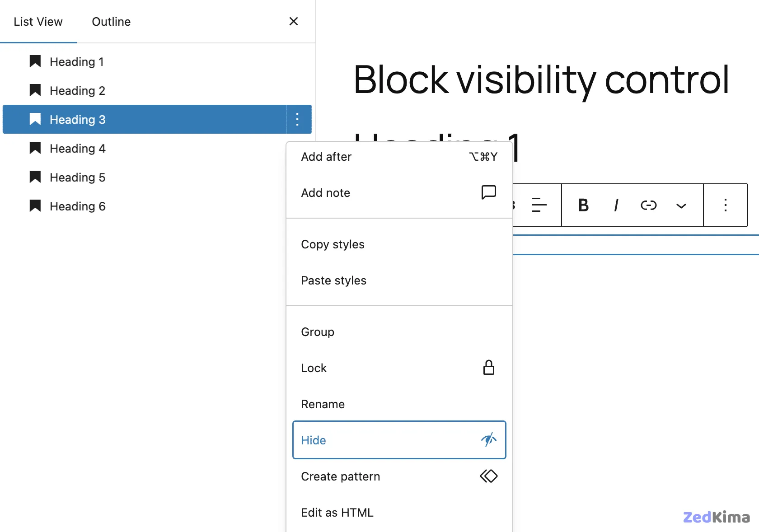This screenshot has height=532, width=759.
Task: Toggle bold formatting in the block toolbar
Action: 583,205
